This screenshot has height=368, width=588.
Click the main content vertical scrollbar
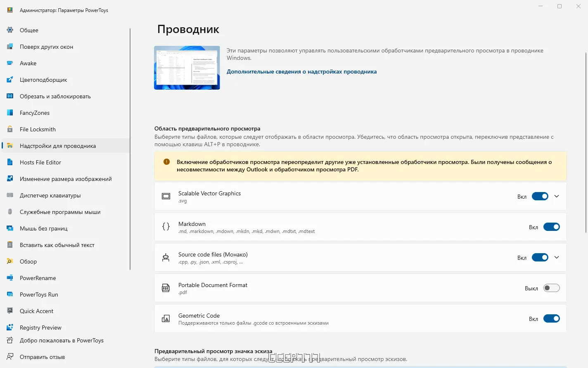(586, 142)
